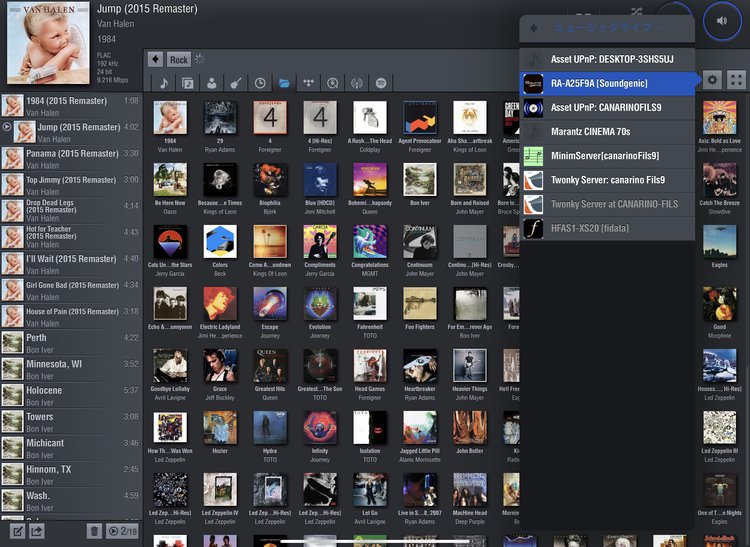This screenshot has height=547, width=750.
Task: Play Hot for Teacher queue track
Action: coord(71,237)
